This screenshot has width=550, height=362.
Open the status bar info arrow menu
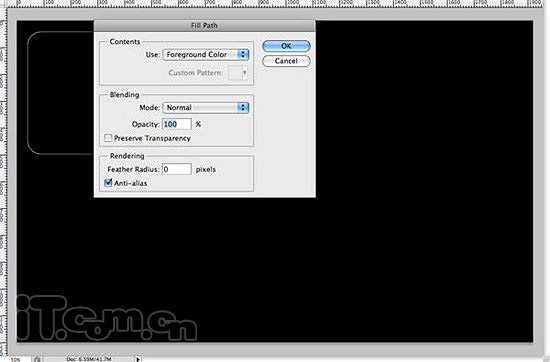pyautogui.click(x=138, y=359)
